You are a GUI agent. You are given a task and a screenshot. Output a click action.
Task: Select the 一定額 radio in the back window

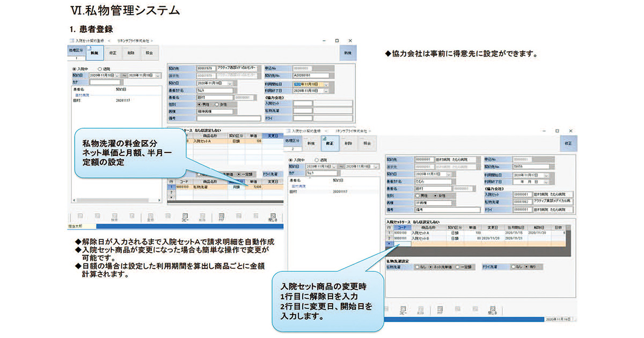238,174
